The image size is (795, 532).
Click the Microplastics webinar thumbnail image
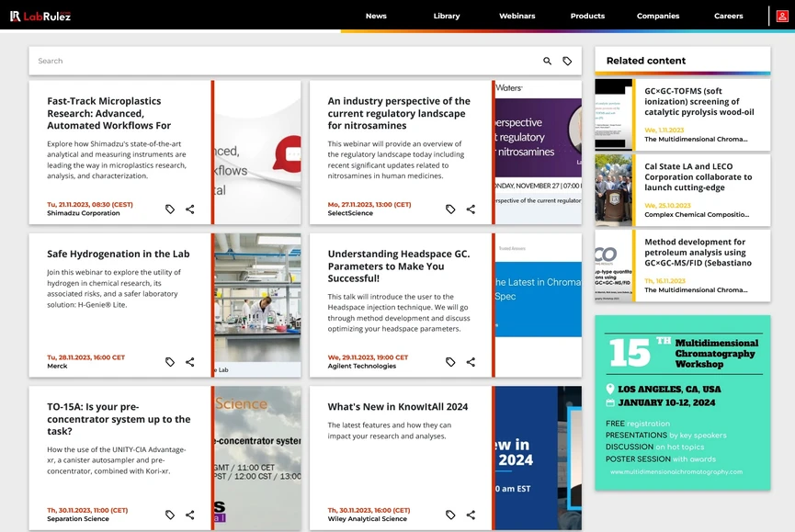click(257, 152)
